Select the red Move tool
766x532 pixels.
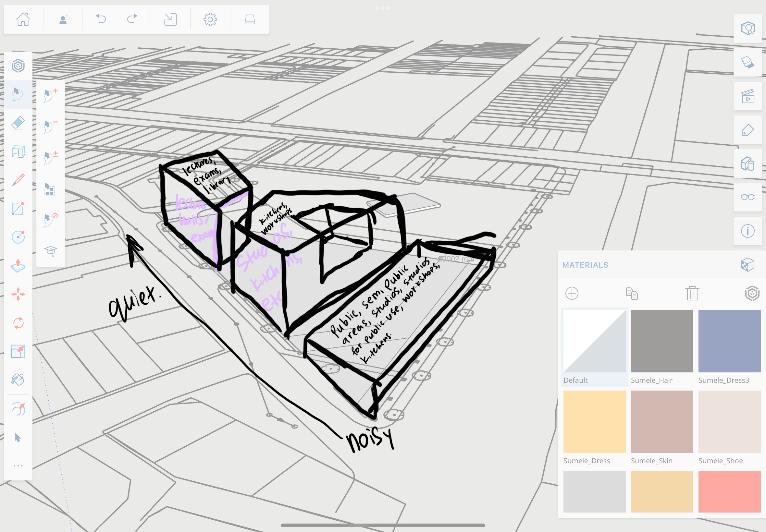click(18, 294)
